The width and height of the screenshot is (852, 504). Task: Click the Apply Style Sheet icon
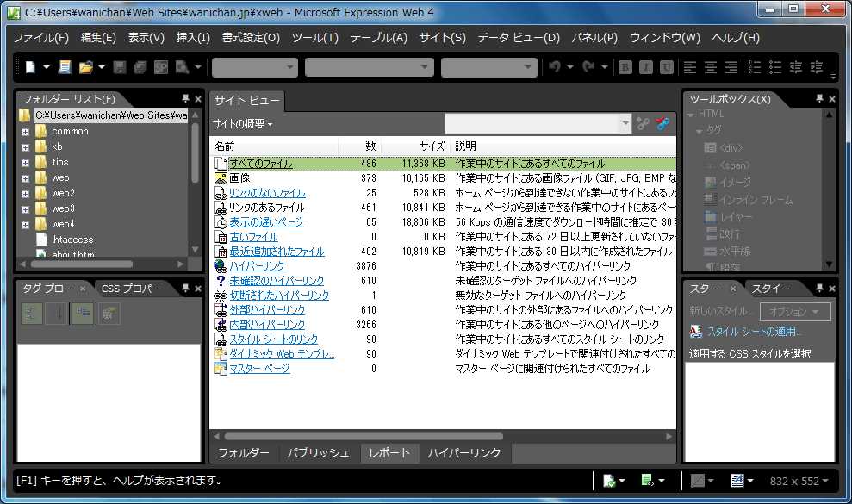tap(695, 331)
